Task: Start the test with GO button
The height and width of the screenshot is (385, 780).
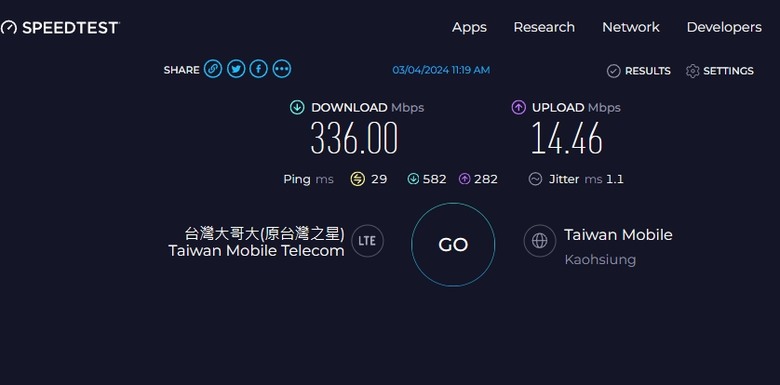Action: click(453, 244)
